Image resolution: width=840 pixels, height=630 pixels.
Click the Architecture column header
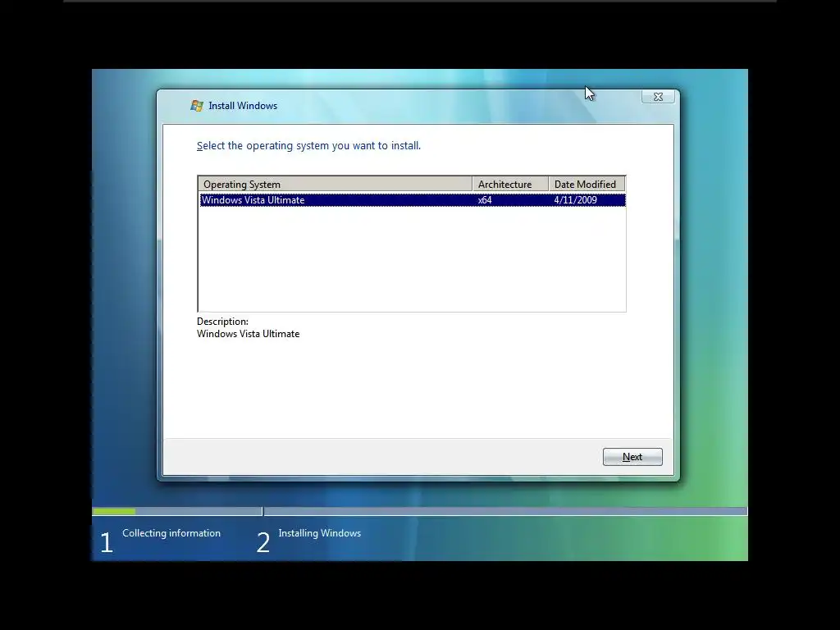510,185
